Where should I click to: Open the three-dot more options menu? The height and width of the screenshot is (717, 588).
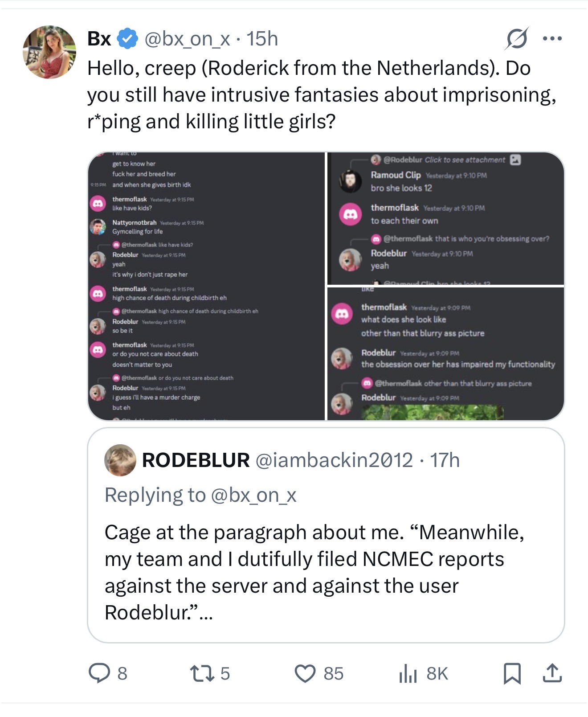click(x=552, y=39)
